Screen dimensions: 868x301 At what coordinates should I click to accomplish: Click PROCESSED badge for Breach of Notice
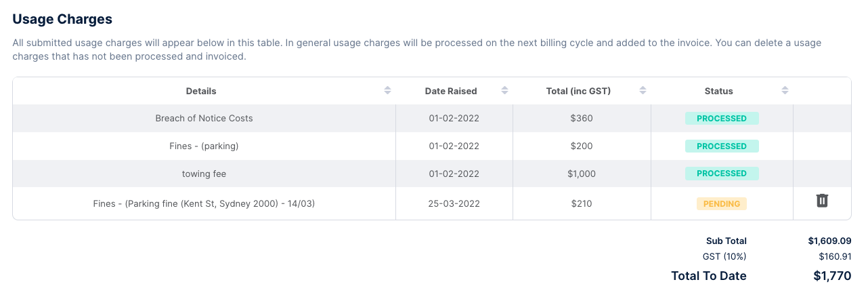coord(722,119)
